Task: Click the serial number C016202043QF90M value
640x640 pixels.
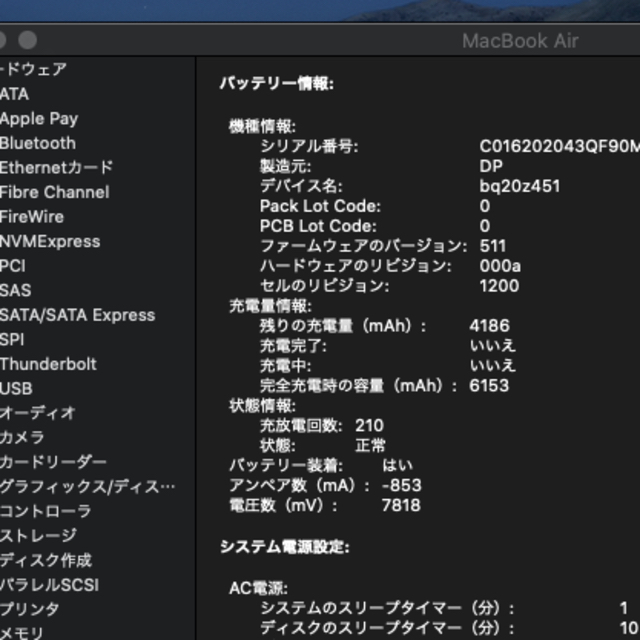Action: click(x=560, y=146)
